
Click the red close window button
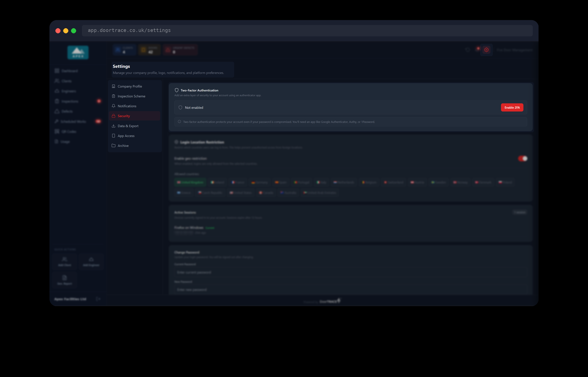[58, 31]
